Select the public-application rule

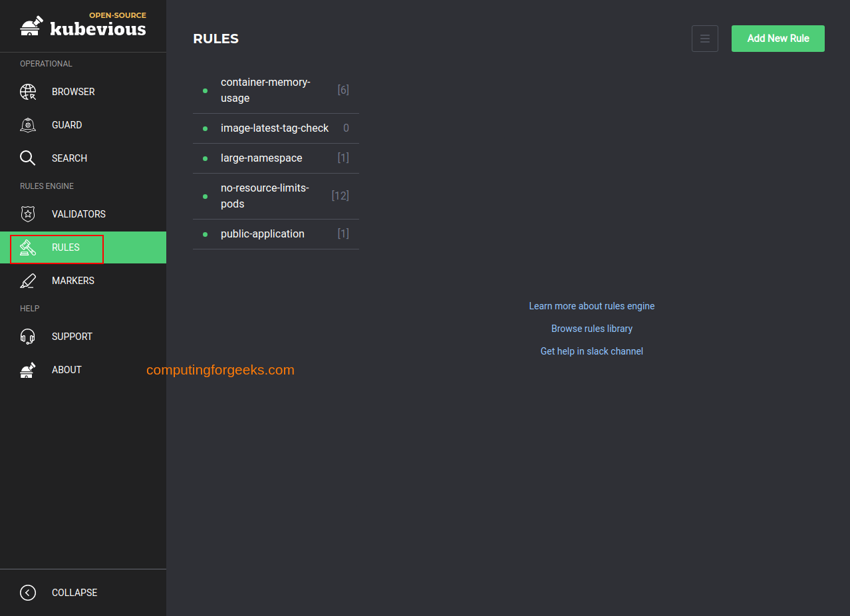point(262,234)
